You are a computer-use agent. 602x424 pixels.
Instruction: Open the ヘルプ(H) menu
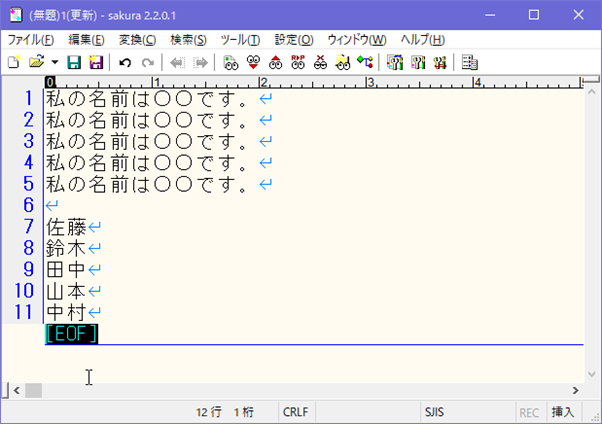[423, 40]
